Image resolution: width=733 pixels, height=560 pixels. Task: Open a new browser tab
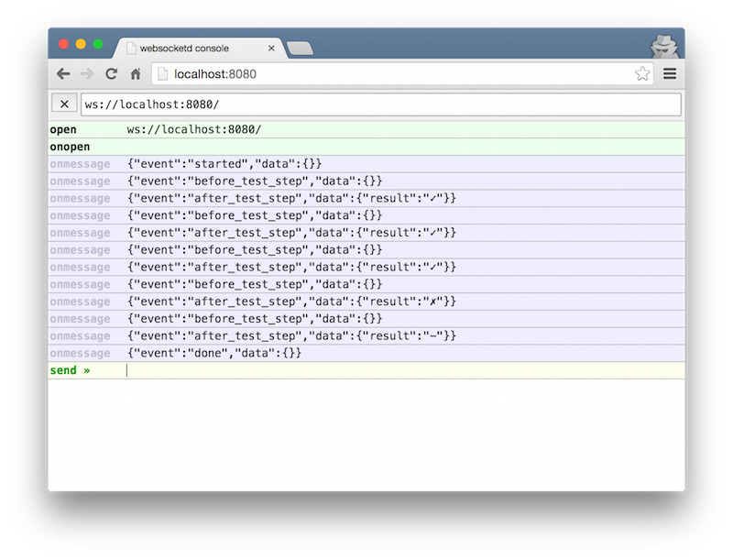[300, 49]
